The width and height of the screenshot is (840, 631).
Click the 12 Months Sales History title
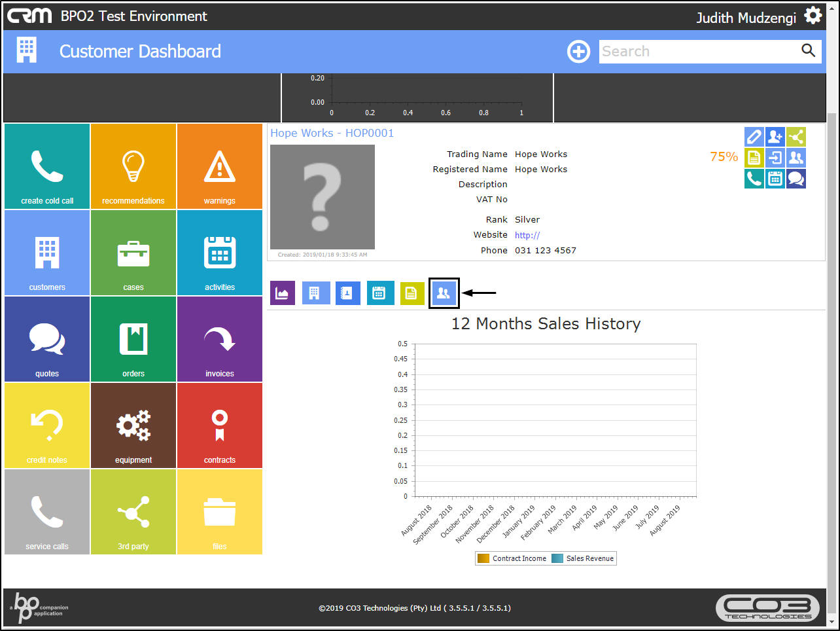(546, 323)
